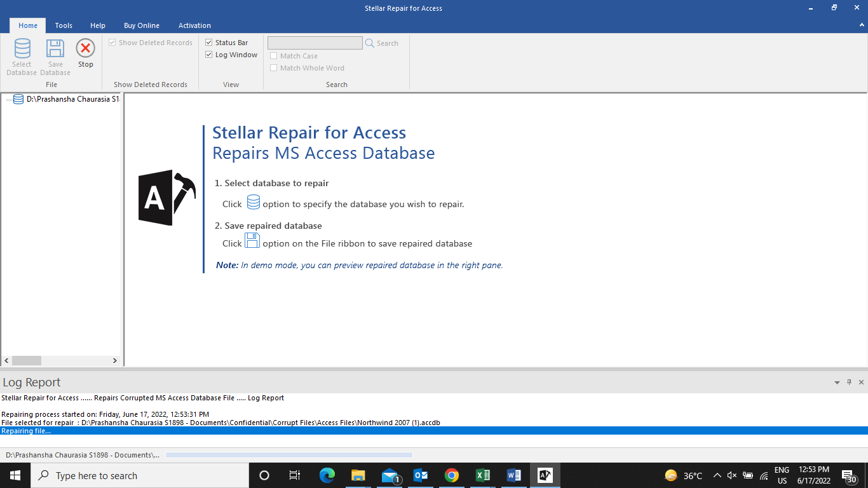Image resolution: width=868 pixels, height=488 pixels.
Task: Open the Mail app on taskbar
Action: pos(390,475)
